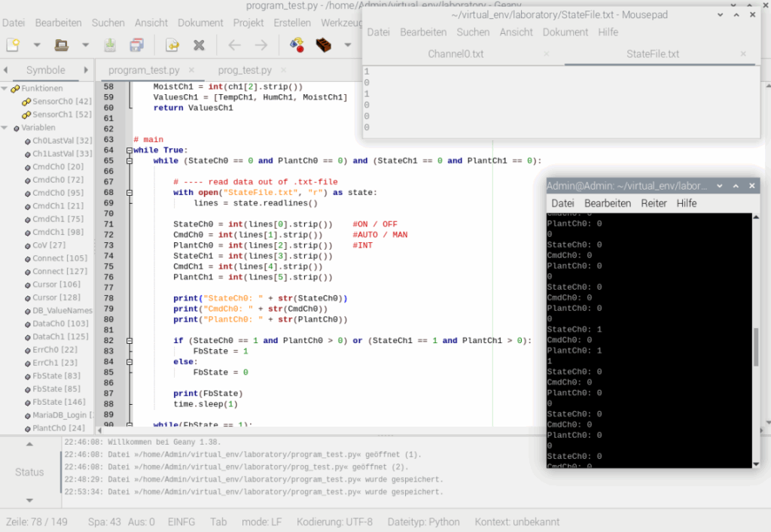Viewport: 771px width, 532px height.
Task: Click the navigate back arrow icon
Action: point(234,45)
